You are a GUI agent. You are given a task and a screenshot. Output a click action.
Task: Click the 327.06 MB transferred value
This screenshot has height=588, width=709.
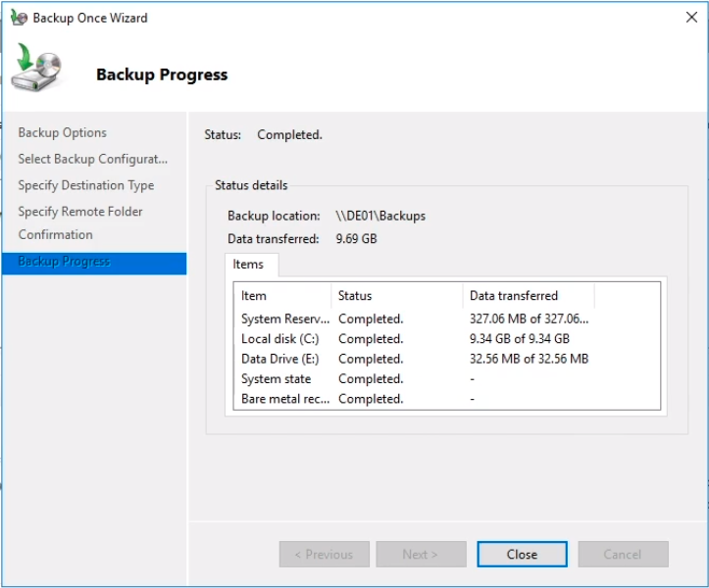point(529,319)
